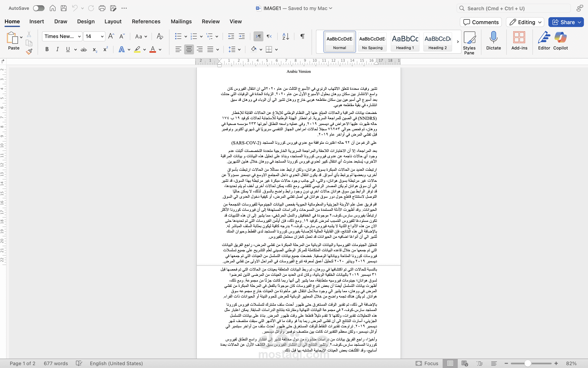Toggle Bold formatting
The image size is (588, 368).
click(47, 49)
